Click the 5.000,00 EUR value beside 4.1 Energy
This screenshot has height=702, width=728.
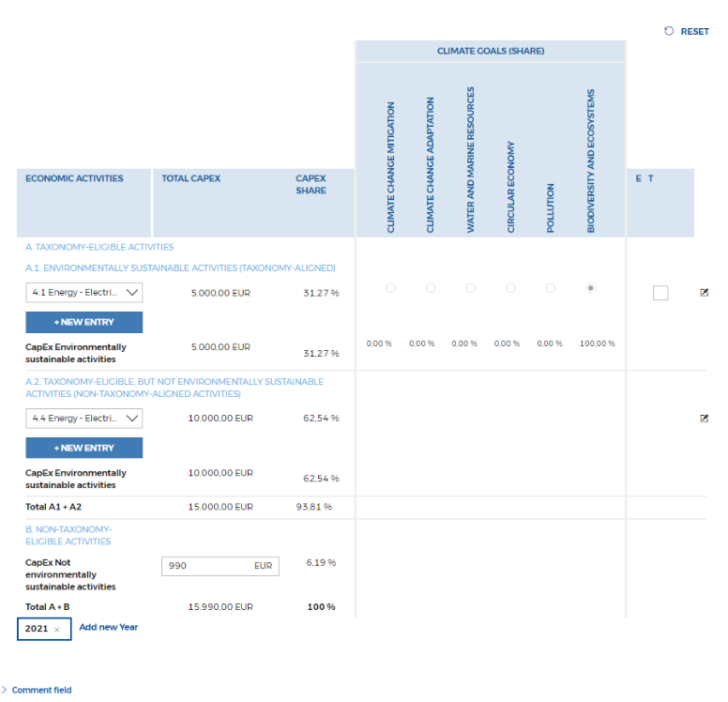220,293
